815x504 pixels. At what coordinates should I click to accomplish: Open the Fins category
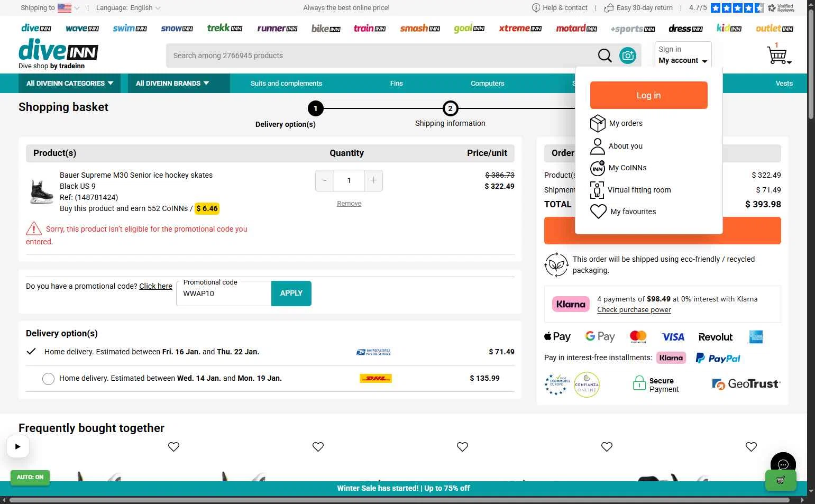coord(396,84)
